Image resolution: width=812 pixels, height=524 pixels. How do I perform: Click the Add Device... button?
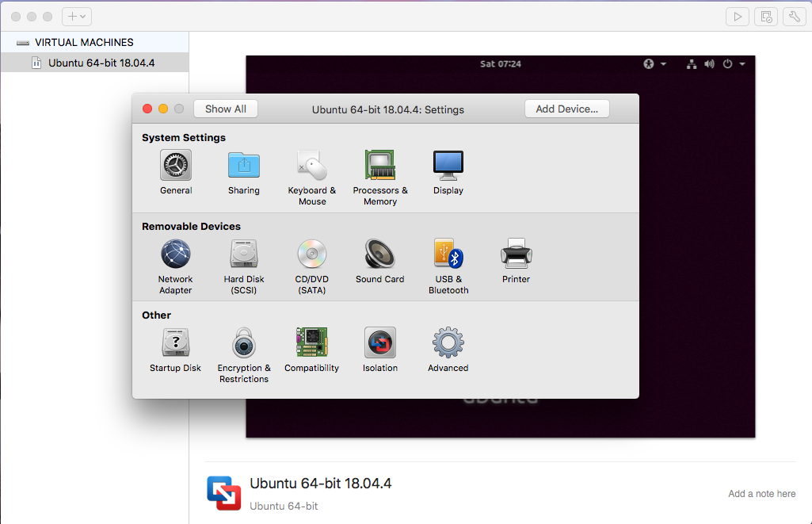[567, 109]
